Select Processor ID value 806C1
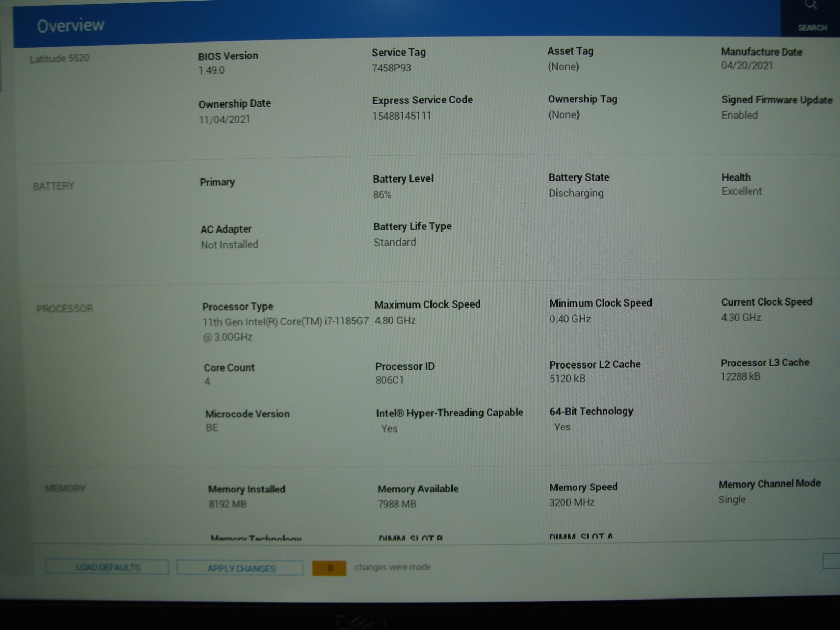This screenshot has height=630, width=840. [390, 380]
